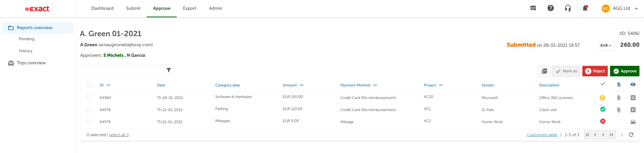Open Pending in the sidebar
Viewport: 644px width, 153px height.
click(x=27, y=39)
